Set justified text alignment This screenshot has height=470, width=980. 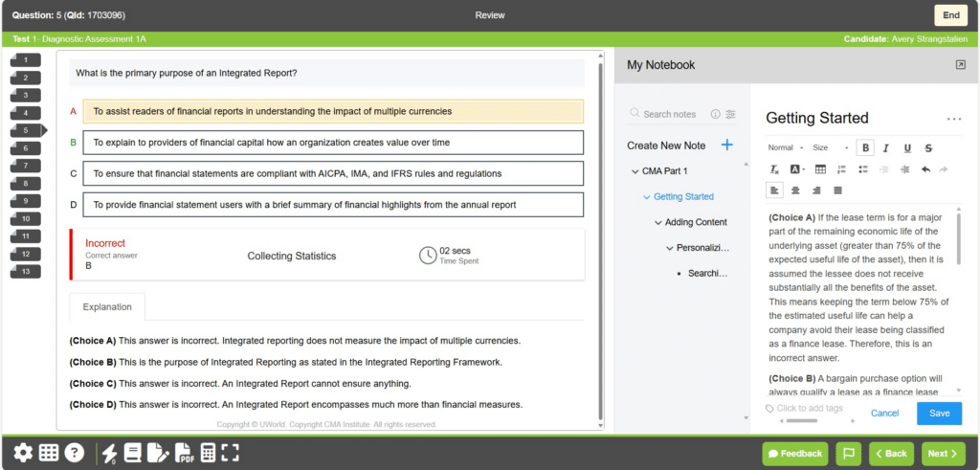[838, 190]
